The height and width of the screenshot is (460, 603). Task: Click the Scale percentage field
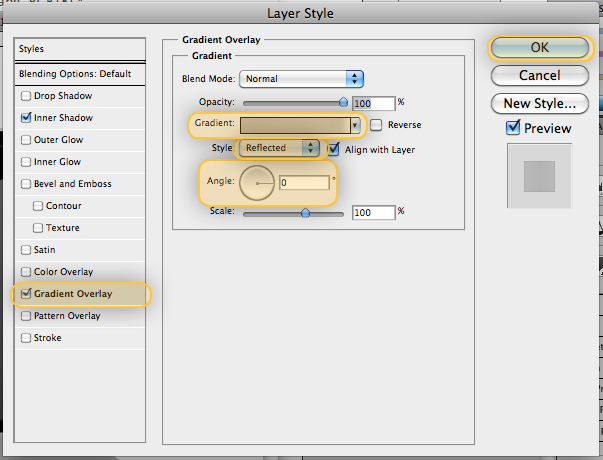coord(373,213)
